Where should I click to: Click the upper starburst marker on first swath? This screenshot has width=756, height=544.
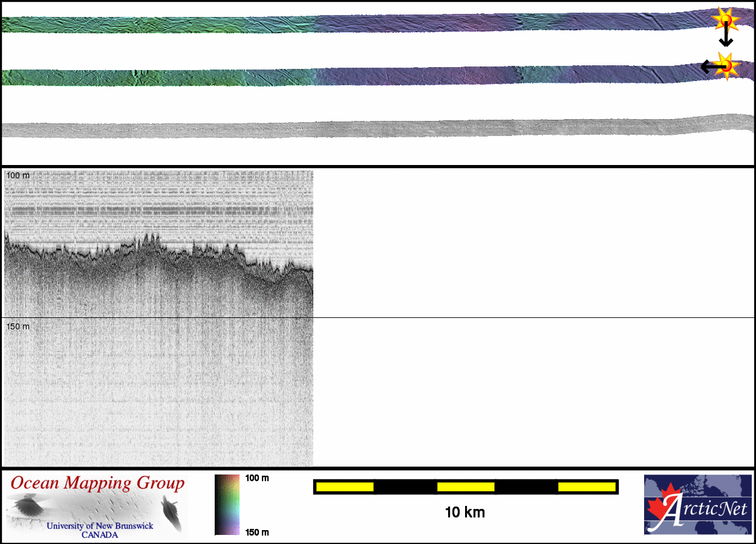coord(725,20)
